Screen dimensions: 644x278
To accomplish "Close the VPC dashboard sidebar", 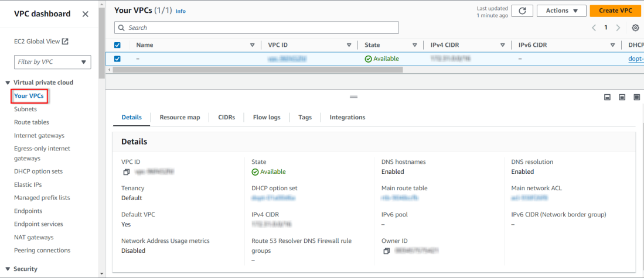I will tap(86, 14).
